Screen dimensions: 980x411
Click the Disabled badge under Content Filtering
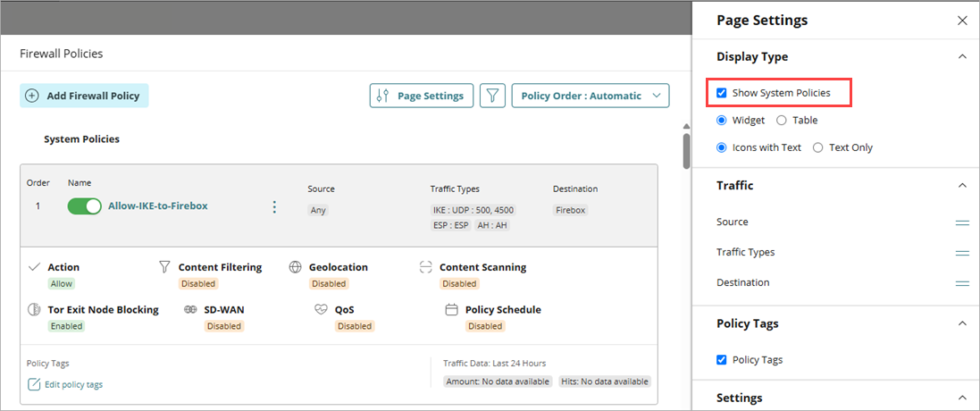198,283
